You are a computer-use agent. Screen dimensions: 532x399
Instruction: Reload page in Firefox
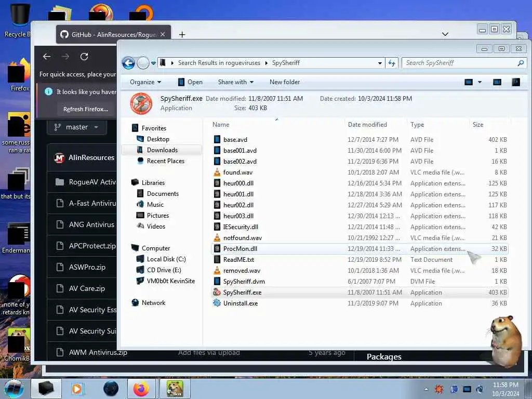click(x=84, y=57)
